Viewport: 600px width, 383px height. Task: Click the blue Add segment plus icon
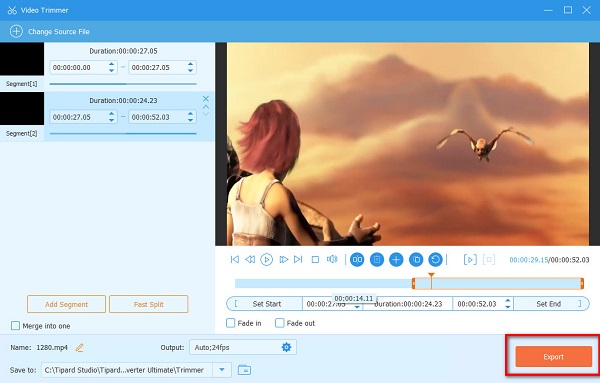pos(396,260)
